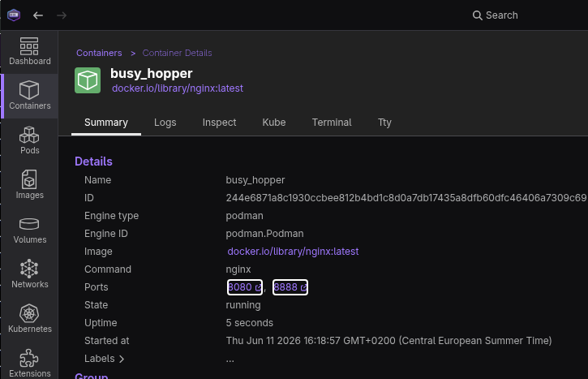Image resolution: width=588 pixels, height=379 pixels.
Task: Click the busy_hopper title heading
Action: pos(151,74)
